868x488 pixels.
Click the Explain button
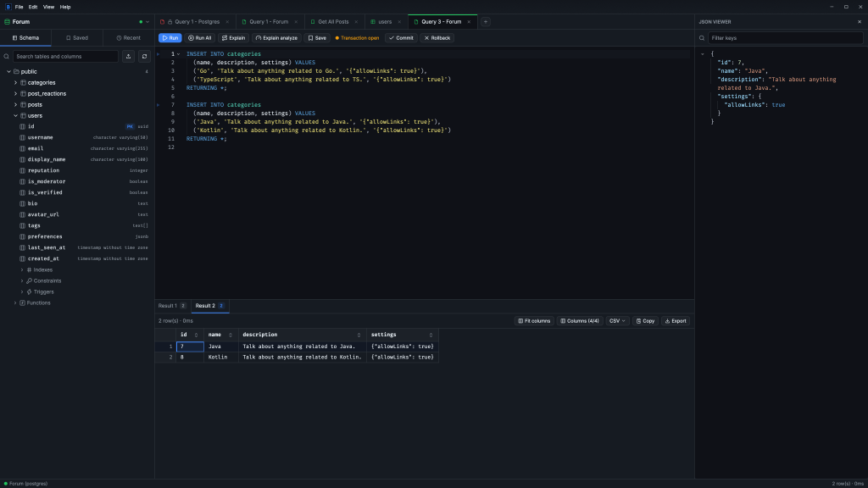(x=234, y=38)
